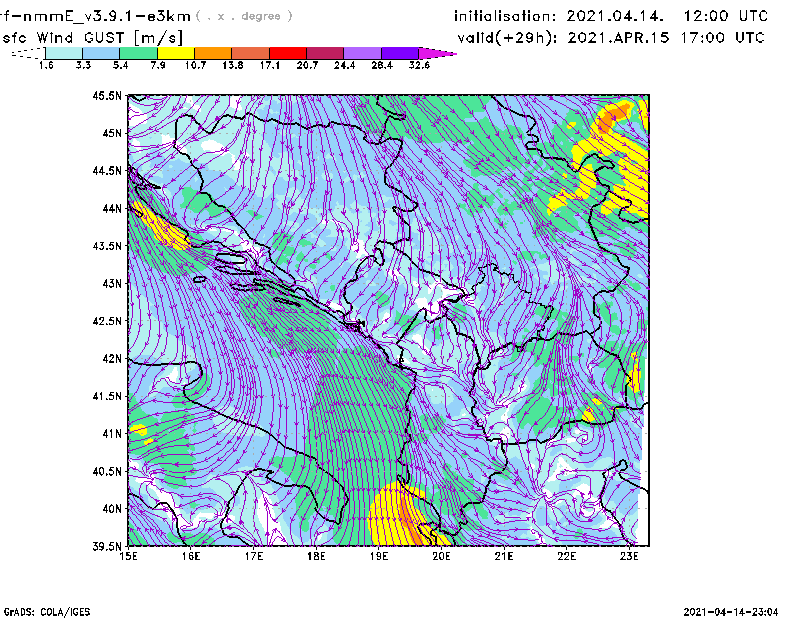Click the 42.5N latitude label
The image size is (800, 618).
(107, 321)
